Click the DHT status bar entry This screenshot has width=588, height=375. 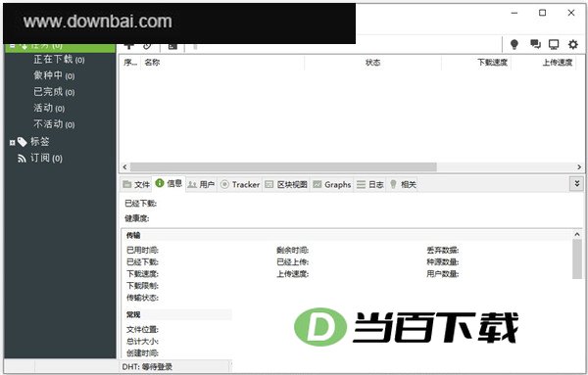click(147, 367)
